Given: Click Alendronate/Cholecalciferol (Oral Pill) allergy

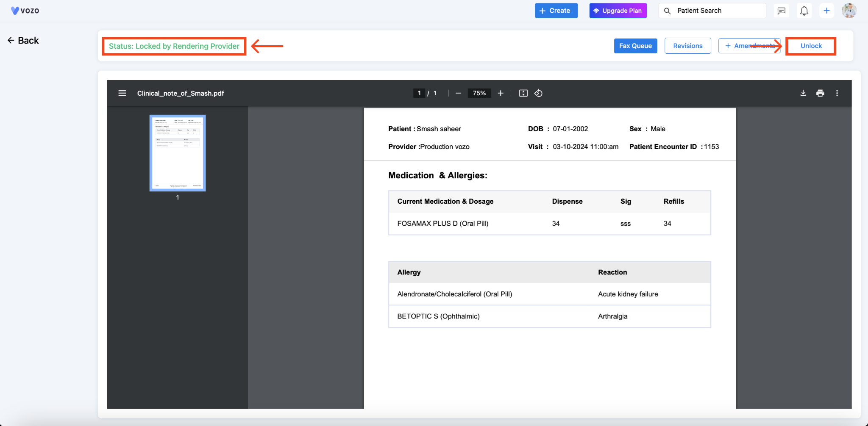Looking at the screenshot, I should (x=455, y=294).
